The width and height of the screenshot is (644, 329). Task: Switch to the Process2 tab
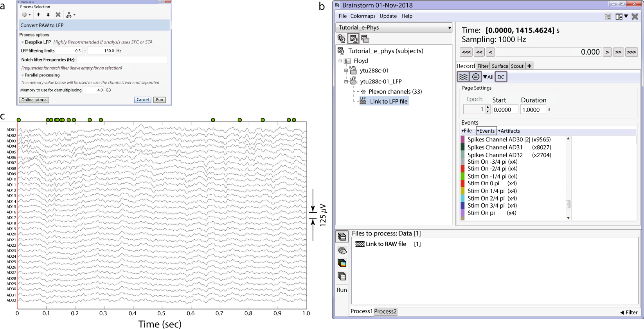point(385,311)
